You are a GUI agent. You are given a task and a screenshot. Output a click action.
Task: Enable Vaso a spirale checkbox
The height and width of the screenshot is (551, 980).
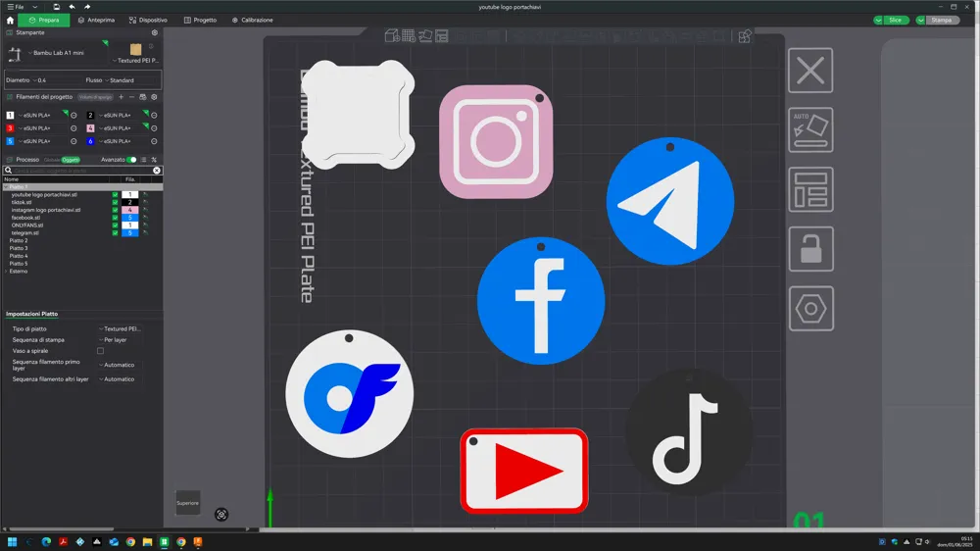100,351
